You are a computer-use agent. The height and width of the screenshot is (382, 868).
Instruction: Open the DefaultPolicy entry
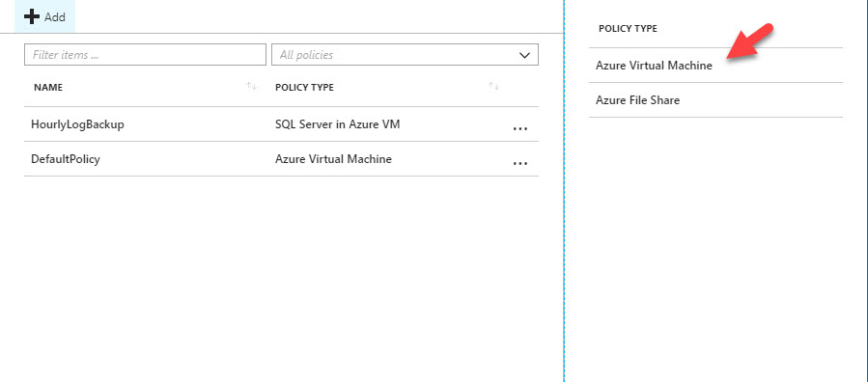[66, 159]
